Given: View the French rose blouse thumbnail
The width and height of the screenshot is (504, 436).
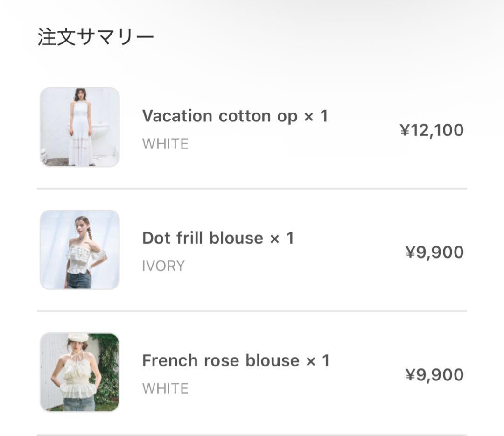Looking at the screenshot, I should pyautogui.click(x=80, y=372).
